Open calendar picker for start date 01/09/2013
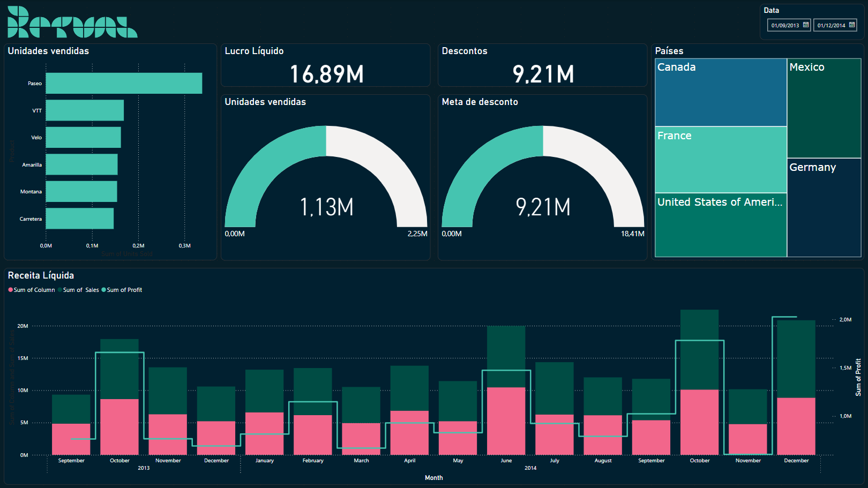The image size is (868, 488). click(805, 25)
